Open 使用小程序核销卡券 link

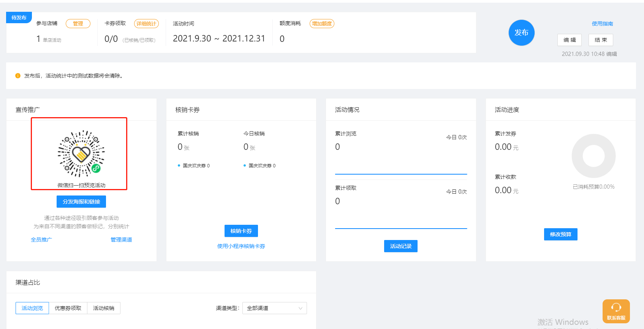(x=241, y=246)
